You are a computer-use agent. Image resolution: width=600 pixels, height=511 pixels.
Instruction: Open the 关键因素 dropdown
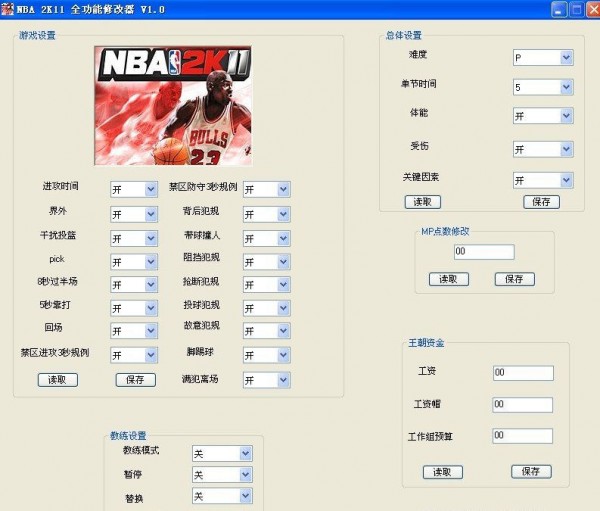click(x=543, y=180)
